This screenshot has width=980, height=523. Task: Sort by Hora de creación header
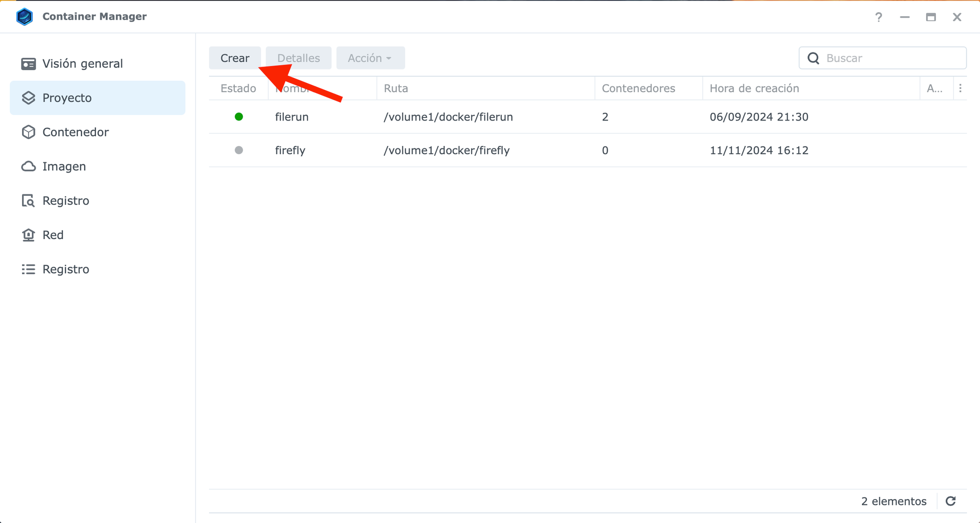[811, 88]
